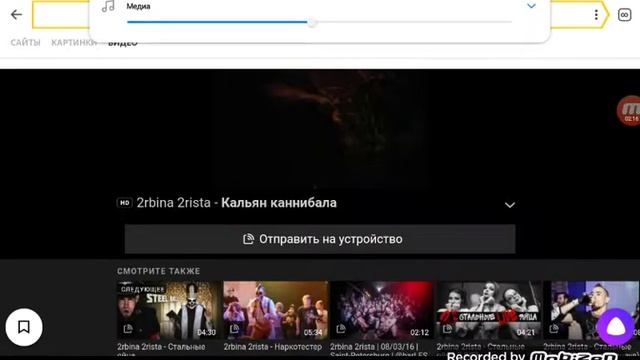The image size is (640, 360).
Task: Click the Смотрите также heading
Action: 158,271
